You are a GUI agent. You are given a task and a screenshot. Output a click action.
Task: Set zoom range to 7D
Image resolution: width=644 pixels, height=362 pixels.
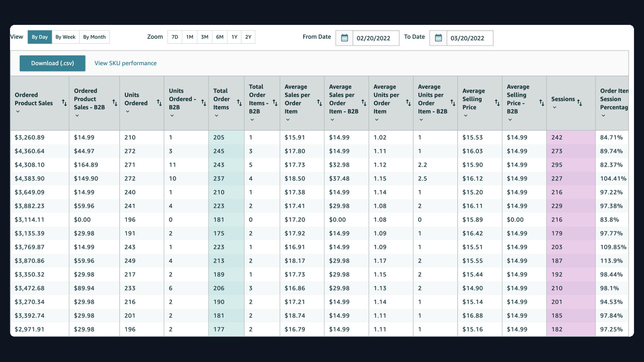click(175, 37)
